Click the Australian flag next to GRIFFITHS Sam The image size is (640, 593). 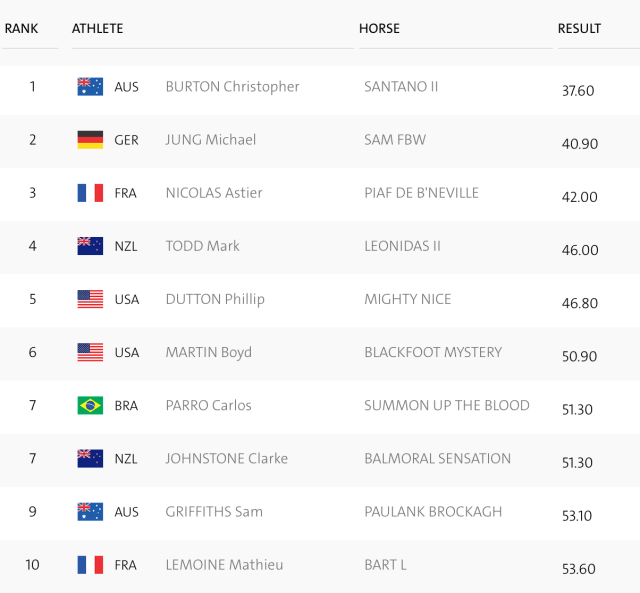[90, 512]
